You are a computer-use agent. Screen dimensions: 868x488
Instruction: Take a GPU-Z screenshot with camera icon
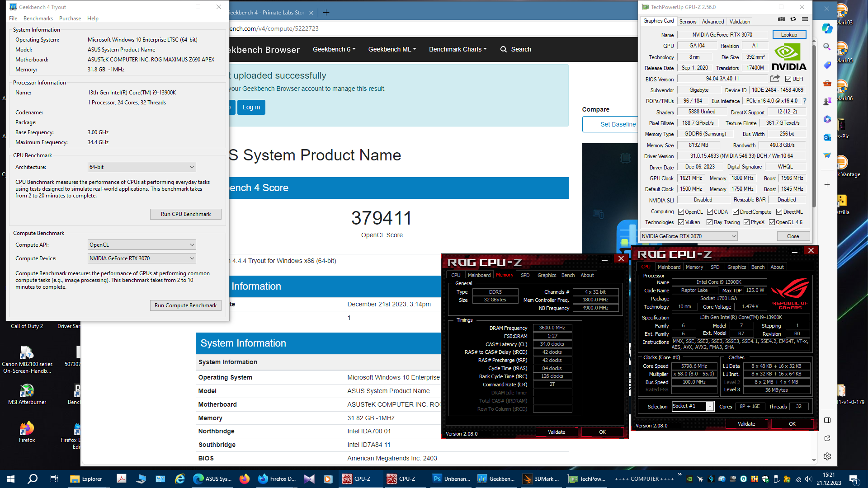pos(781,19)
